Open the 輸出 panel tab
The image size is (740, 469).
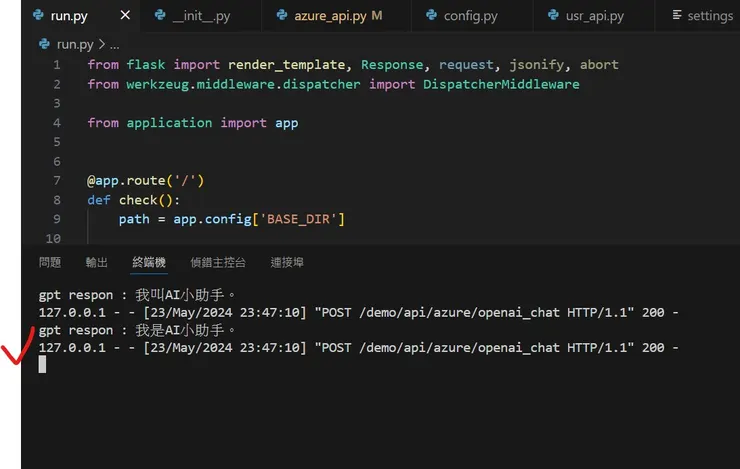[96, 262]
